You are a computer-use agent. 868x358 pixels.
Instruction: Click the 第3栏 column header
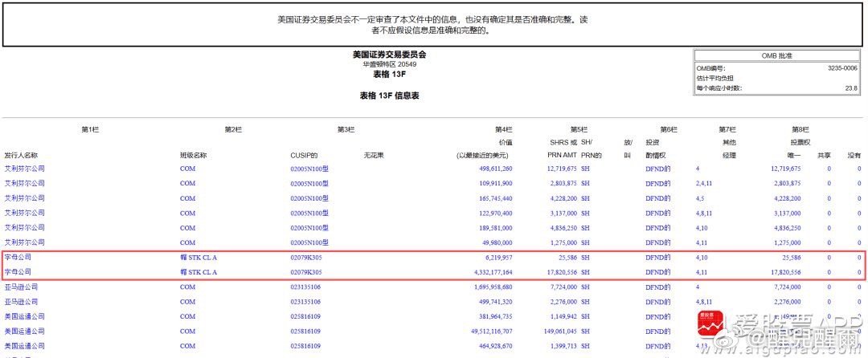(346, 130)
